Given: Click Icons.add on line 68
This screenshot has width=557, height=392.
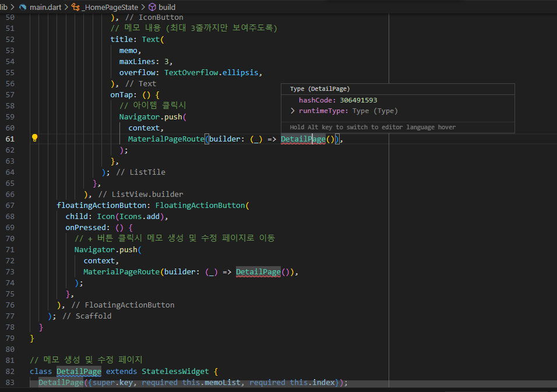Looking at the screenshot, I should 139,216.
